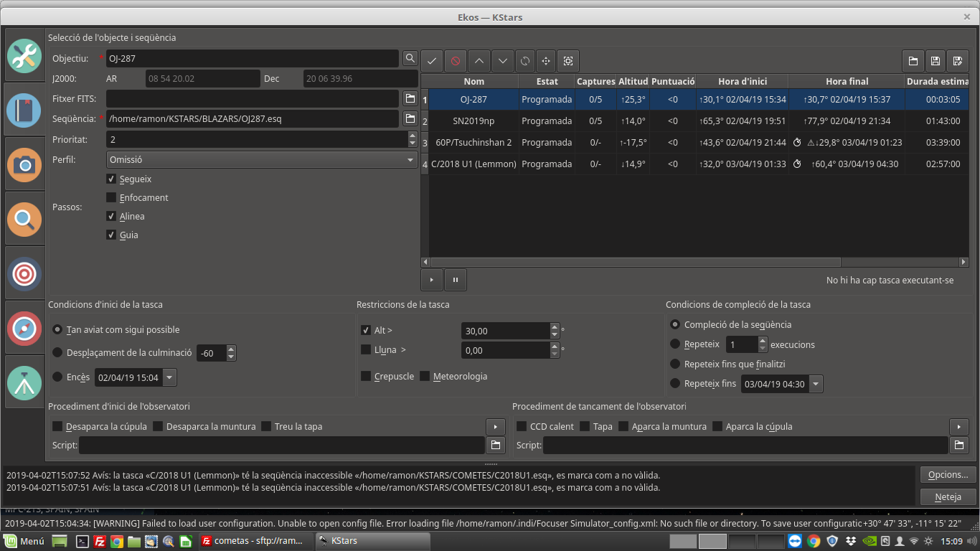Screen dimensions: 980x551
Task: Enable the Crepuscle constraint checkbox
Action: click(x=366, y=376)
